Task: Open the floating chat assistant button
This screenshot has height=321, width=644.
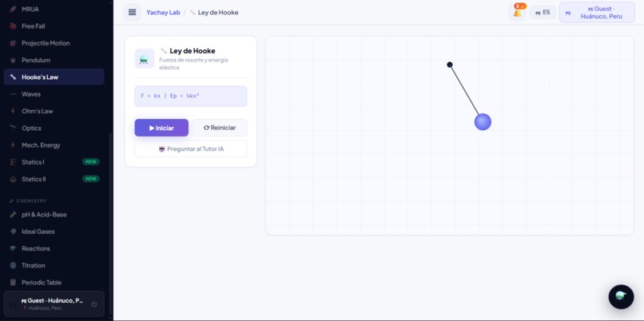Action: point(621,297)
